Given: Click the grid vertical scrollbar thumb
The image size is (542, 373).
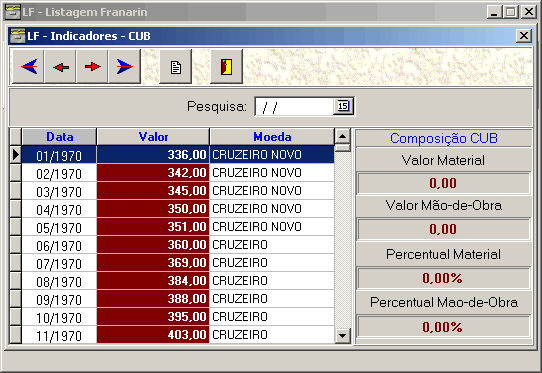Looking at the screenshot, I should coord(343,148).
